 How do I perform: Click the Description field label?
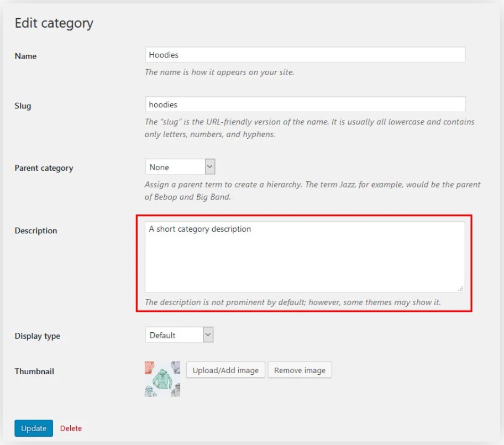(36, 231)
